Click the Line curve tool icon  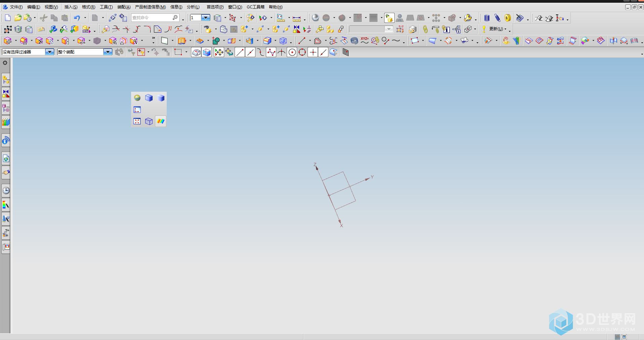(x=301, y=41)
